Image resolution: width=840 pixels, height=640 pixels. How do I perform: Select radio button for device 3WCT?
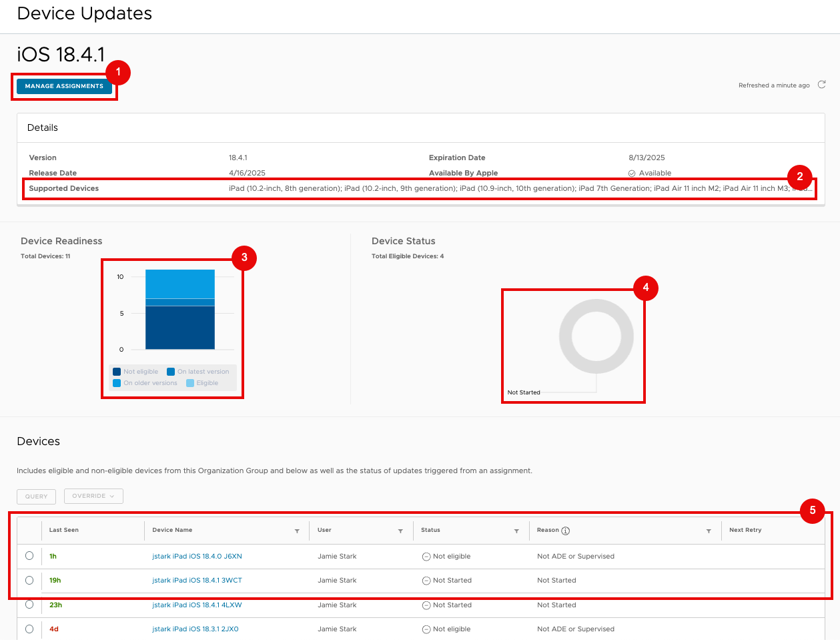[29, 580]
